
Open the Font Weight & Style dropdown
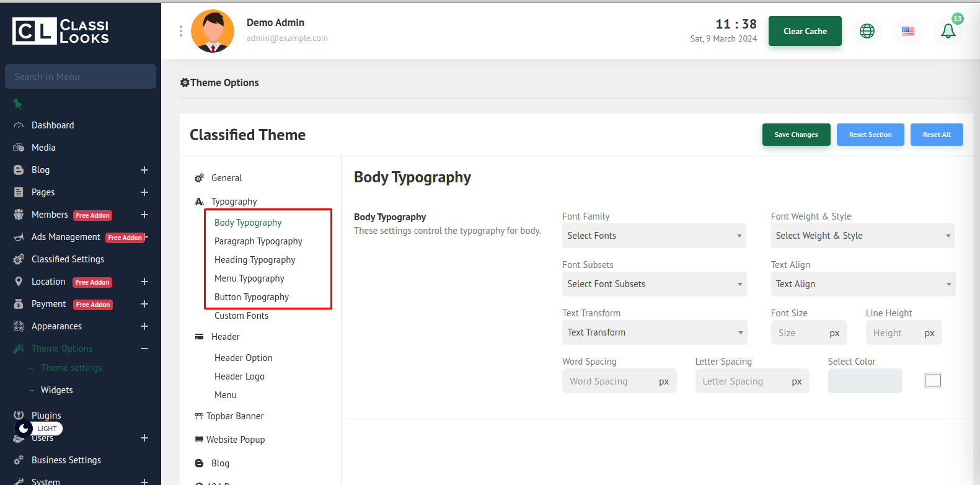point(862,236)
